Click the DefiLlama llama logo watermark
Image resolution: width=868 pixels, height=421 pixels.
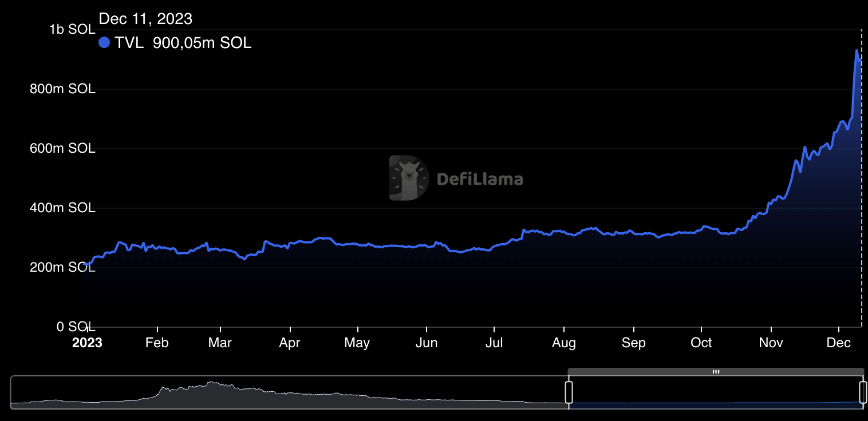409,178
